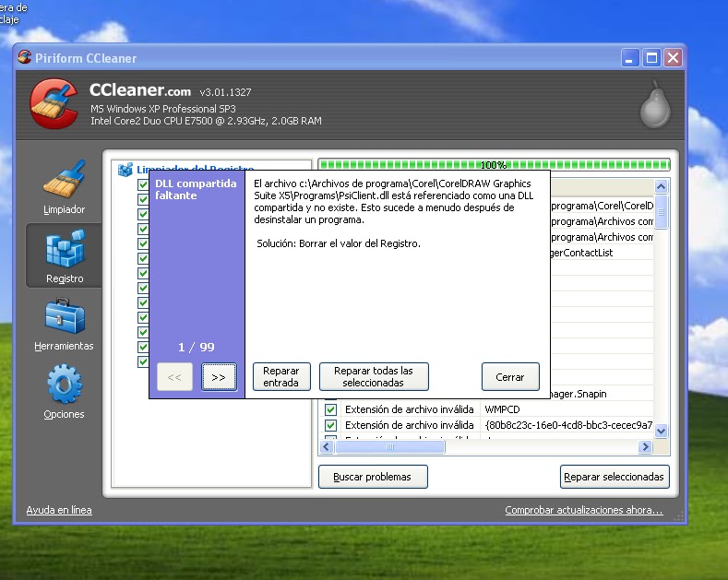Open Opciones gear settings
The height and width of the screenshot is (580, 728).
point(64,392)
